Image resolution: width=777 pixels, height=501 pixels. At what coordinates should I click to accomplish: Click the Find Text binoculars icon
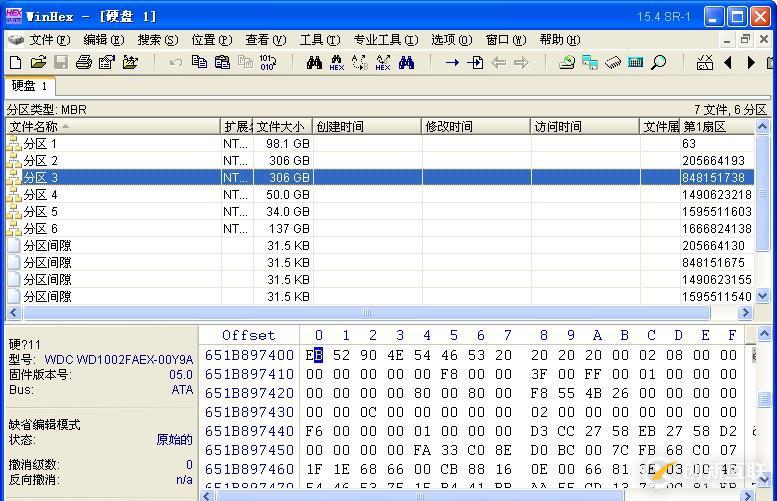(314, 62)
